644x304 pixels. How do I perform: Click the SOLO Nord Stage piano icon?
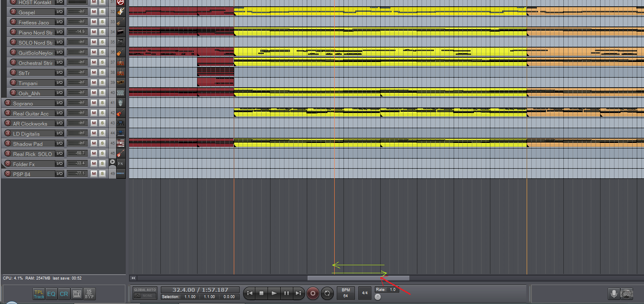[x=121, y=42]
